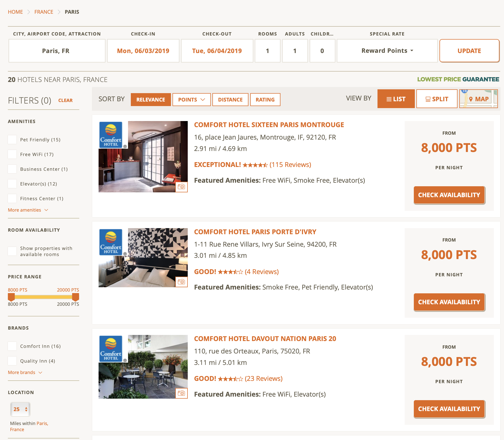The width and height of the screenshot is (504, 440).
Task: Click the price range slider track
Action: tap(43, 297)
